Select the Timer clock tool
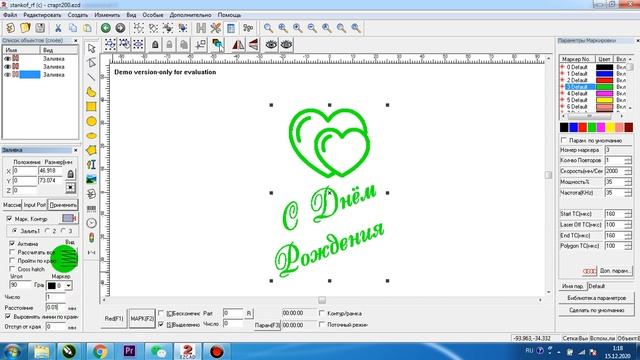640x360 pixels. [x=91, y=223]
